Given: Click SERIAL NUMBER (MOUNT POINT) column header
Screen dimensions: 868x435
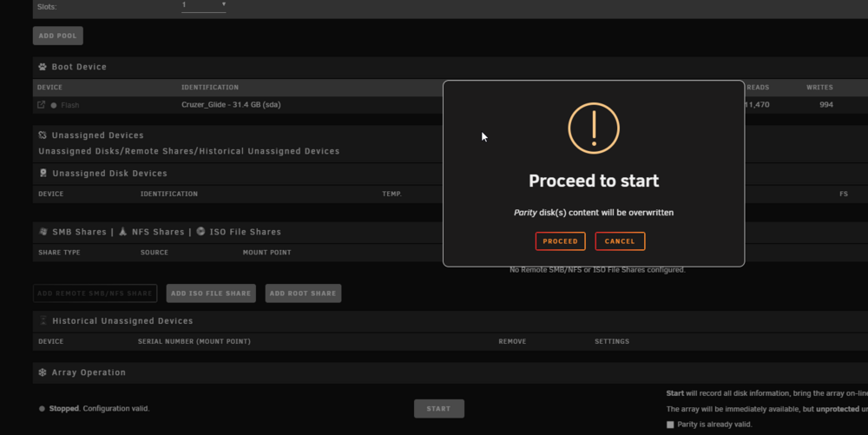Looking at the screenshot, I should click(x=194, y=341).
